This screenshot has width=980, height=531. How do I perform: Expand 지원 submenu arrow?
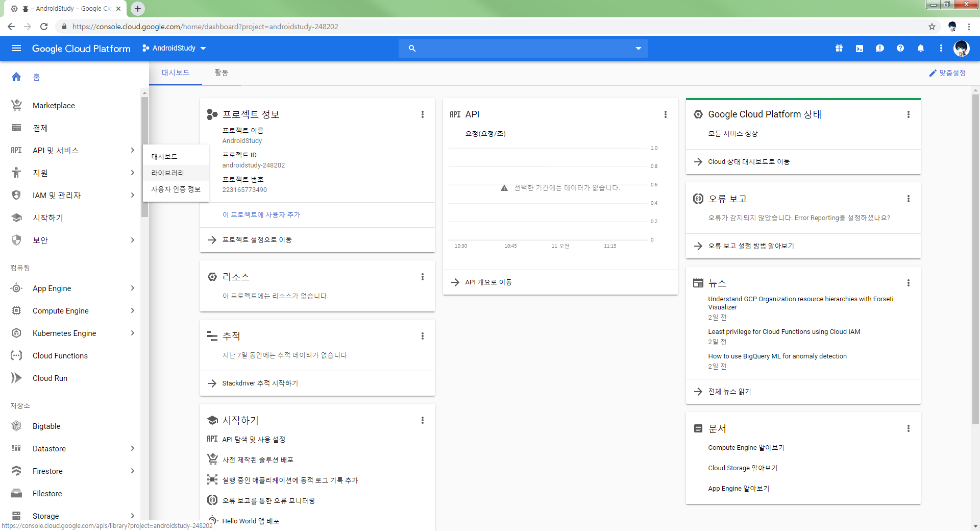(132, 173)
